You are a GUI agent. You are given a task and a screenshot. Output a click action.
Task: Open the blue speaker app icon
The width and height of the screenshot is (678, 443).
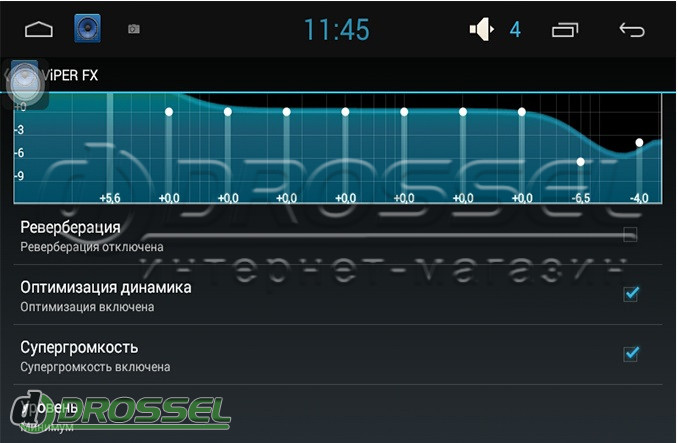(x=88, y=29)
